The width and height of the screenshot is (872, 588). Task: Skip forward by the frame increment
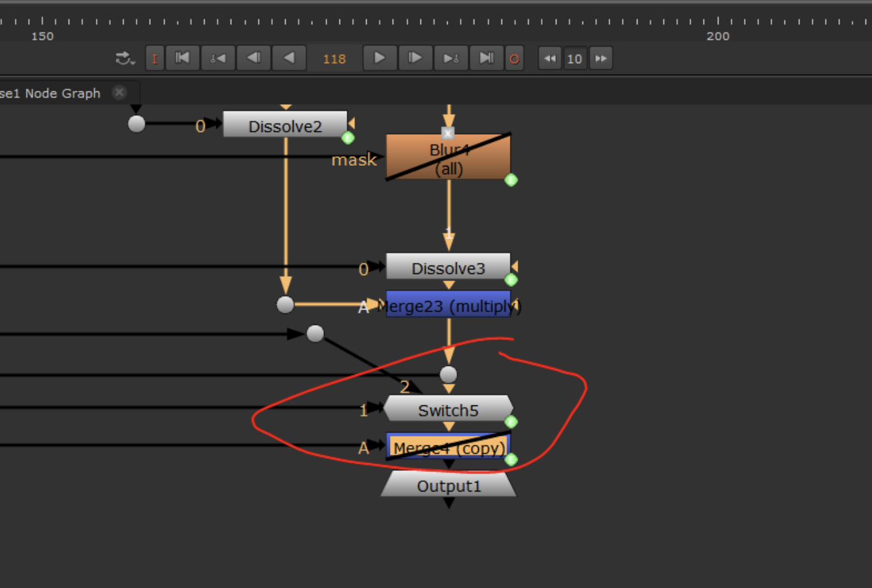[601, 59]
